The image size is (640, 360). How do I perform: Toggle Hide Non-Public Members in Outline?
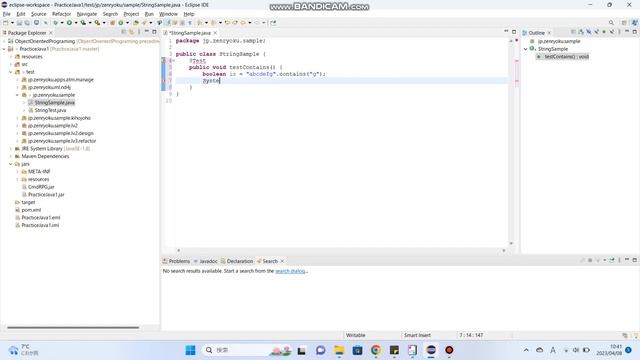point(604,32)
